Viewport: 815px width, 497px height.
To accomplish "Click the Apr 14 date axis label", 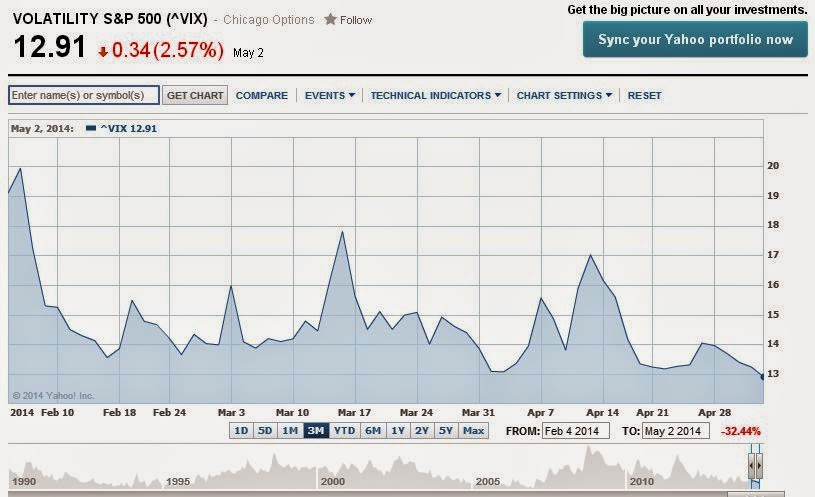I will tap(602, 412).
